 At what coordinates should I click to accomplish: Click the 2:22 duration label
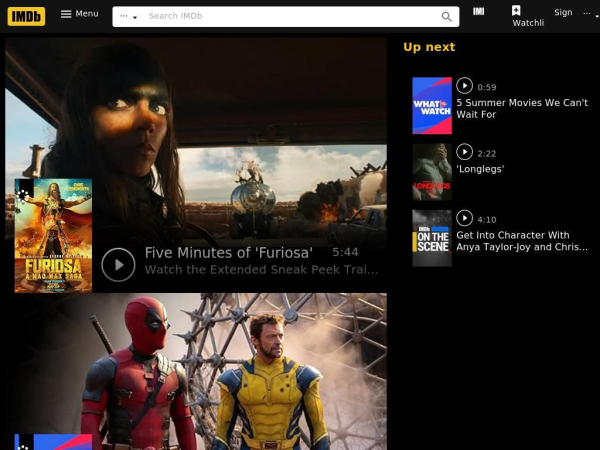(x=487, y=153)
